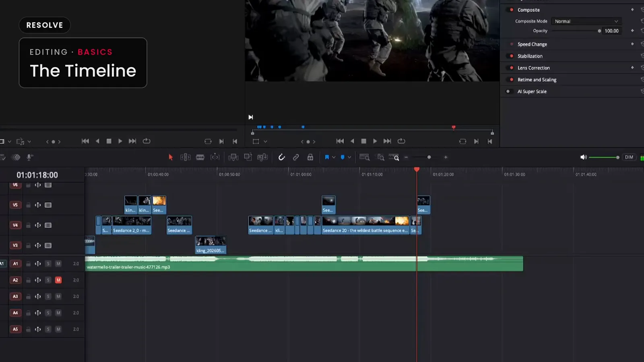Select the Blade Edit Mode tool

[x=200, y=157]
